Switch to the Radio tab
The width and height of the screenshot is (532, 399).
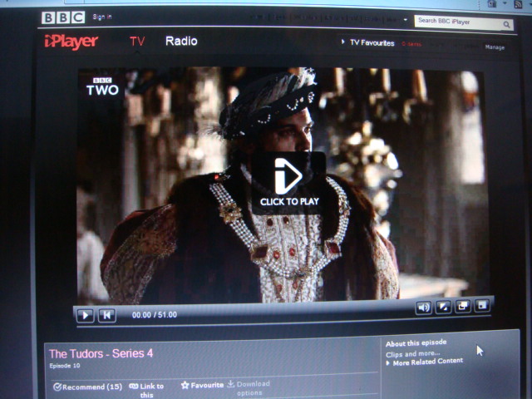click(x=181, y=41)
